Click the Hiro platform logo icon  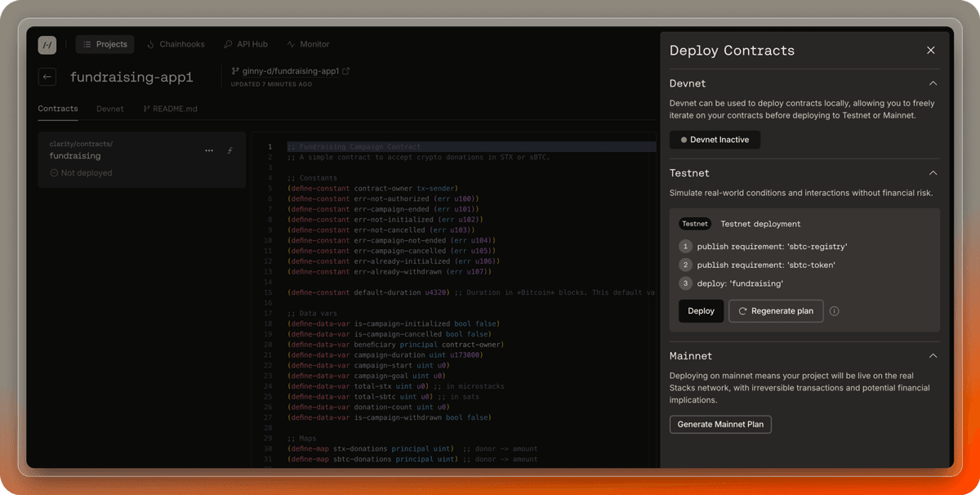click(x=47, y=45)
